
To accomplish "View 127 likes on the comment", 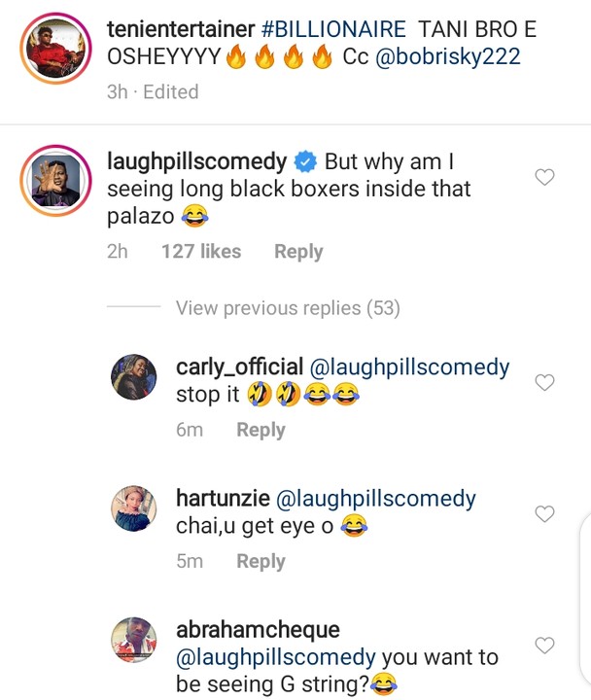I will tap(201, 252).
